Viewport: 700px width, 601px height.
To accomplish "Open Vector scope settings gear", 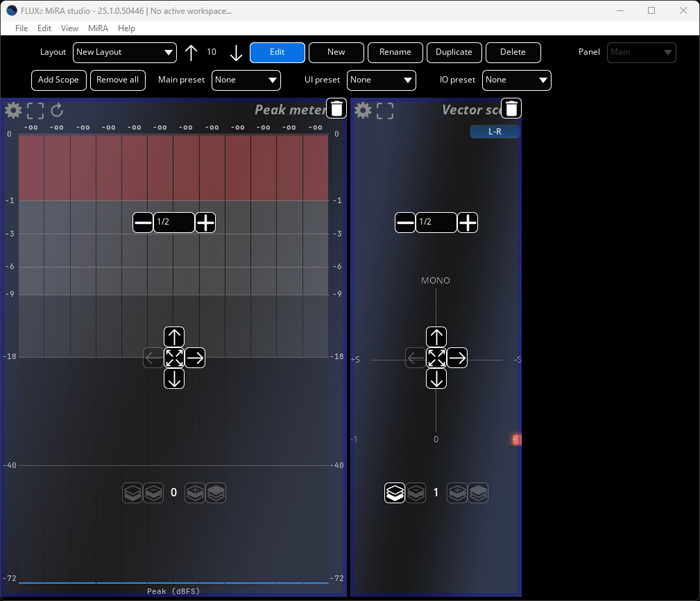I will (363, 110).
